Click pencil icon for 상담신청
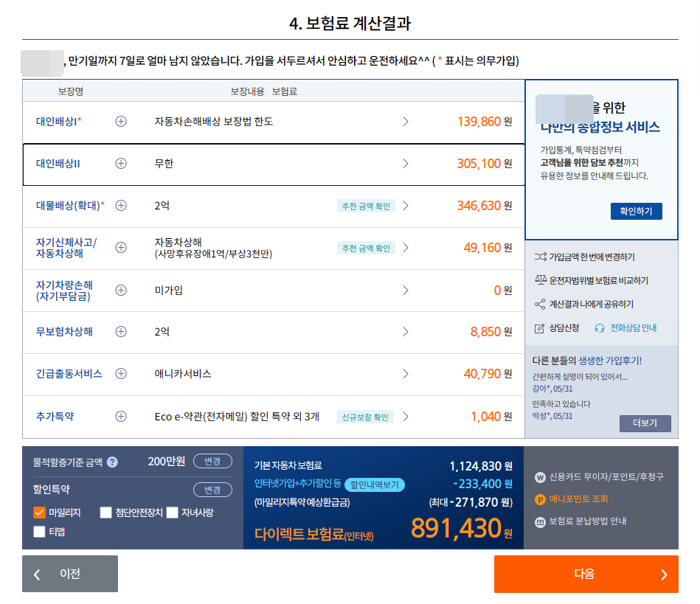The width and height of the screenshot is (700, 604). tap(539, 328)
